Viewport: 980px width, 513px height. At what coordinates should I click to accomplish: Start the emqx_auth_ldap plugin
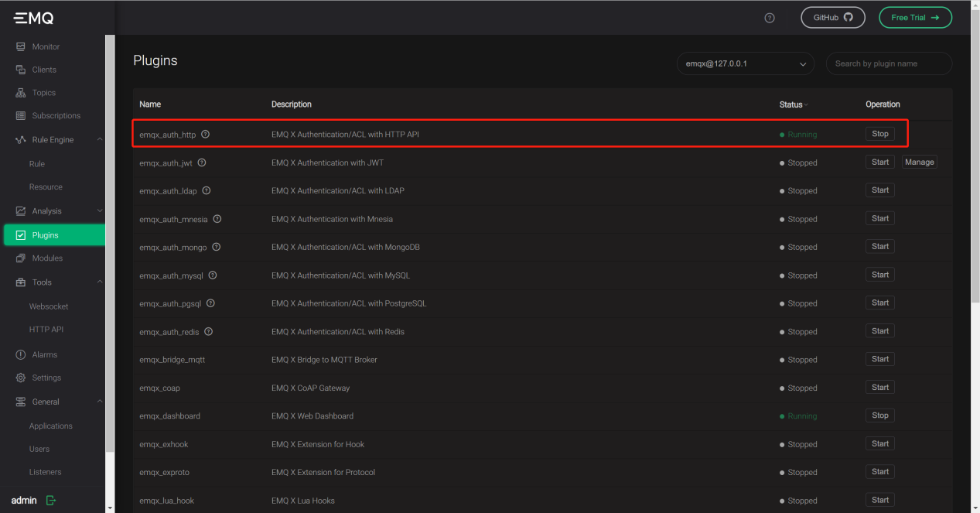[880, 190]
